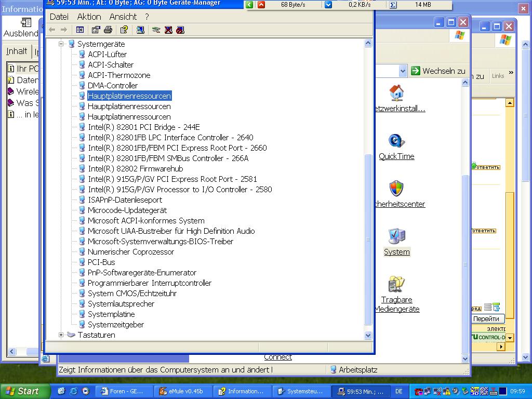
Task: Switch to the Information... taskbar button
Action: click(x=242, y=391)
